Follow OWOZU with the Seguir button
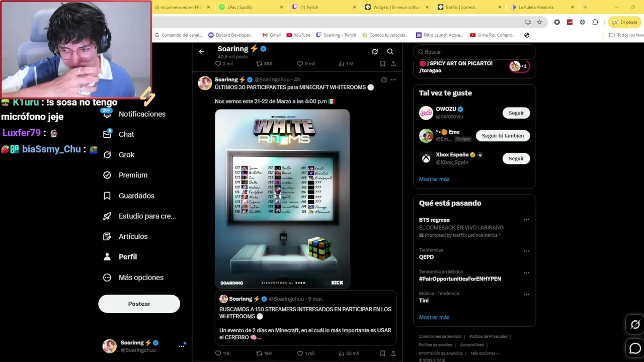Screen dimensions: 644x362 [x=516, y=113]
